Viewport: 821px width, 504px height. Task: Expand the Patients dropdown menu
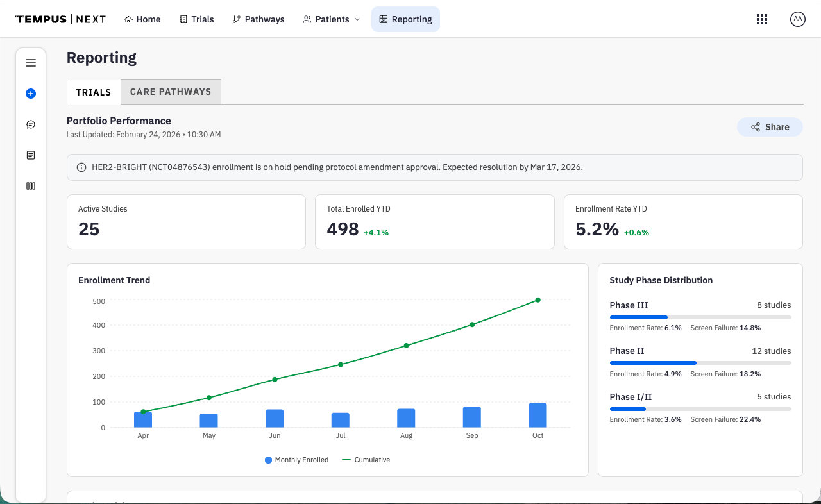click(x=332, y=19)
